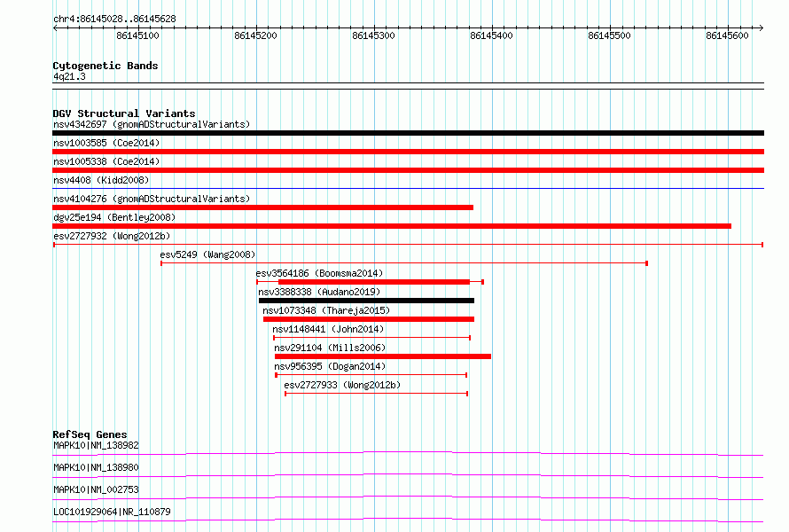Click ruler position 86145400
The image size is (789, 532).
(x=491, y=35)
